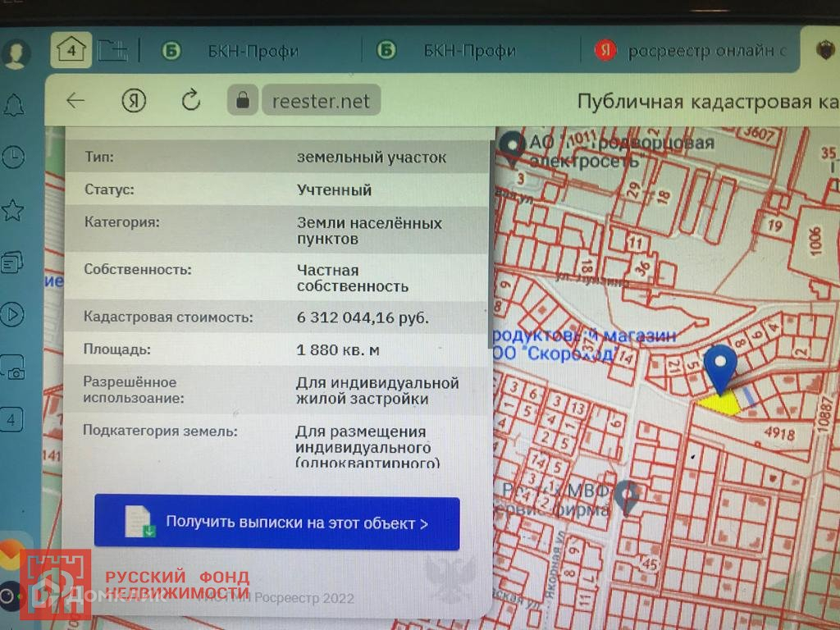
Task: Click the tab counter icon showing 4
Action: pos(71,50)
